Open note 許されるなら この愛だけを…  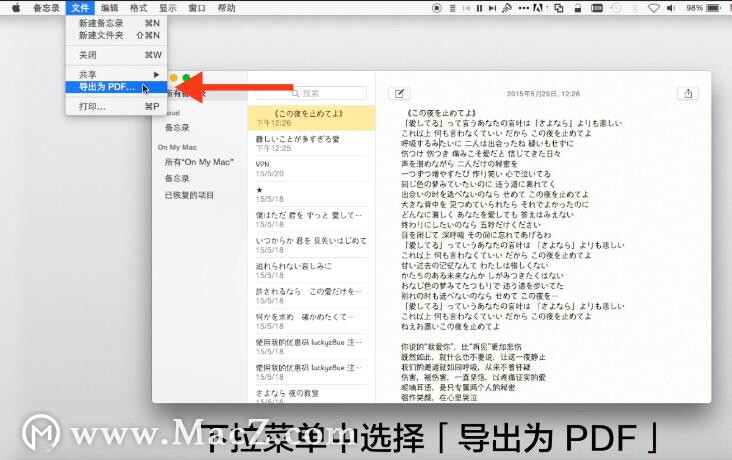click(x=311, y=296)
